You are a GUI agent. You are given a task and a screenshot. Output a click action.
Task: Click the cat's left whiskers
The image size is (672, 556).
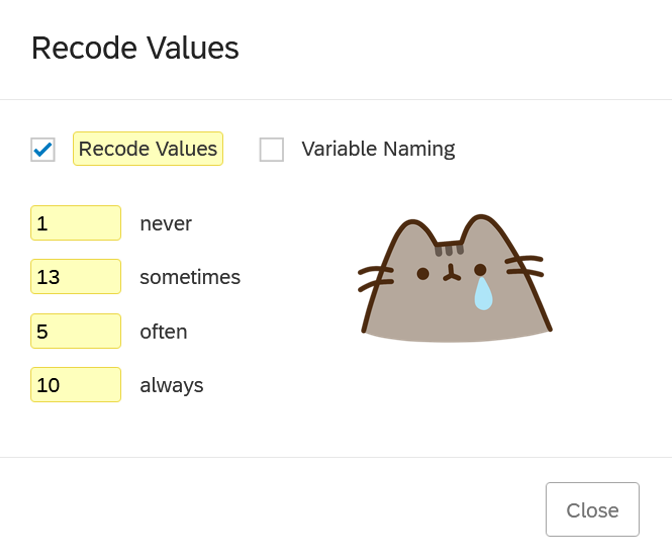pos(376,276)
